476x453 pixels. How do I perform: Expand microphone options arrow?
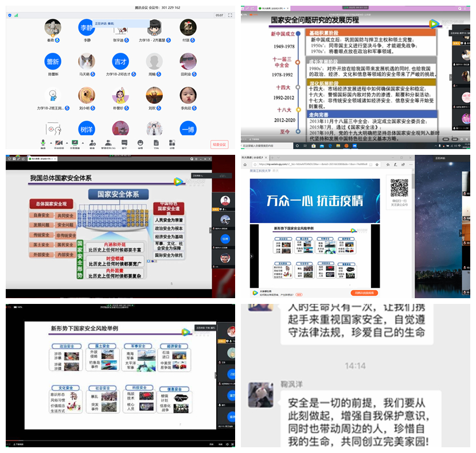(x=49, y=142)
